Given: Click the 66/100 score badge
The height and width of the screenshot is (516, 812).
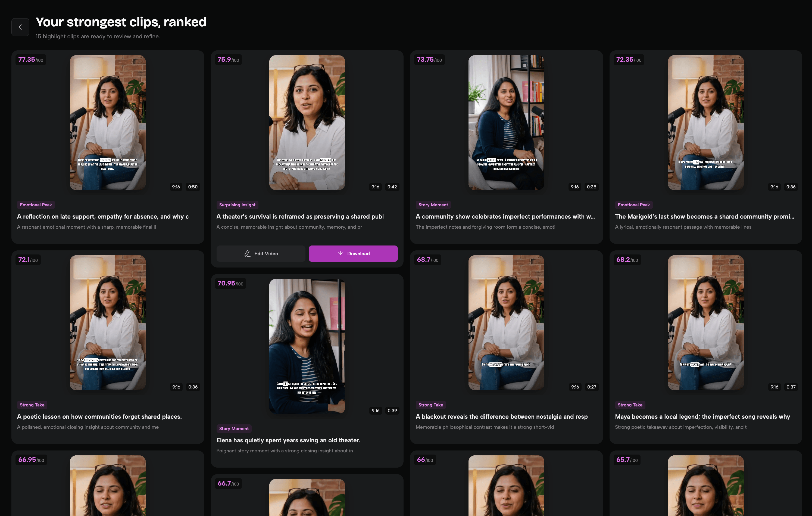Looking at the screenshot, I should tap(424, 460).
